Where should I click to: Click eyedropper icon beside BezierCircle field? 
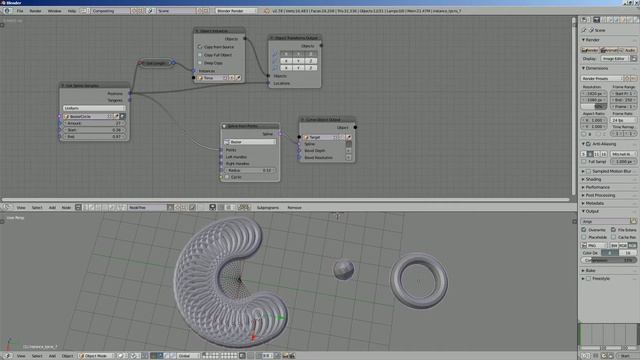coord(117,116)
